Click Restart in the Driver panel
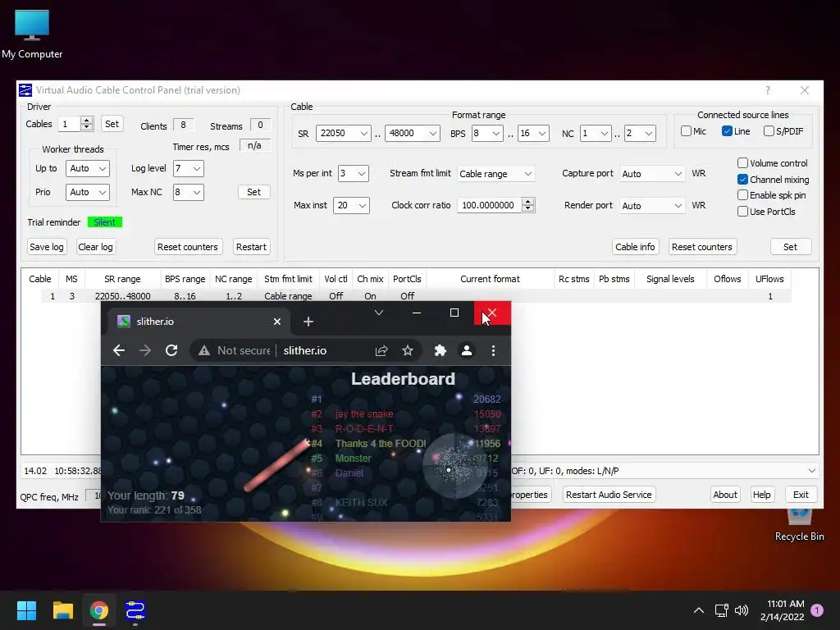The image size is (840, 630). [251, 246]
